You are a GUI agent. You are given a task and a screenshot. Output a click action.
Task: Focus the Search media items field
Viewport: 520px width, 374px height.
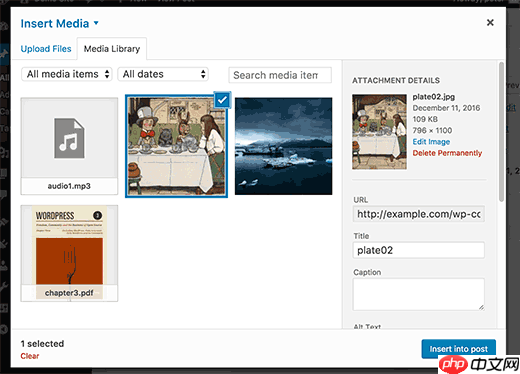pyautogui.click(x=280, y=75)
